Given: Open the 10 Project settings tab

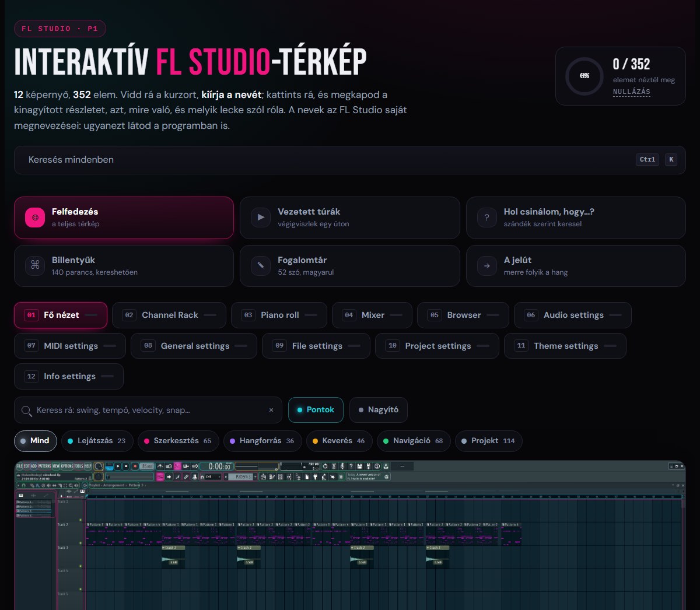Looking at the screenshot, I should click(x=437, y=346).
